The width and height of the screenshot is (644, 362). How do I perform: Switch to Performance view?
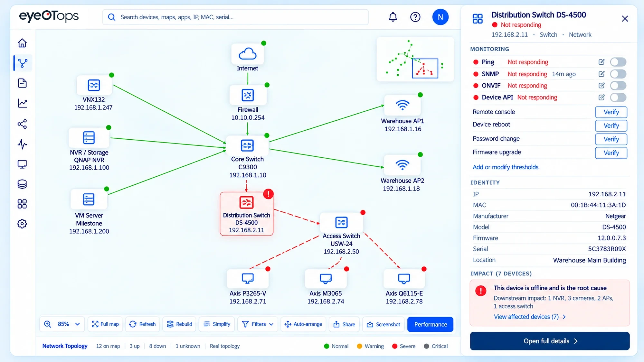point(431,324)
